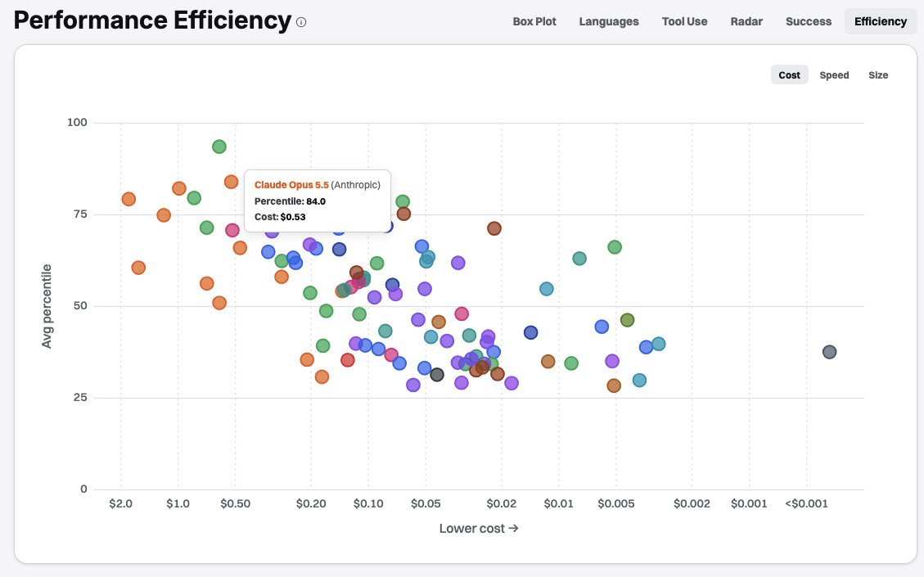
Task: Click the charcoal point at 31 percentile near $0.05
Action: (437, 375)
